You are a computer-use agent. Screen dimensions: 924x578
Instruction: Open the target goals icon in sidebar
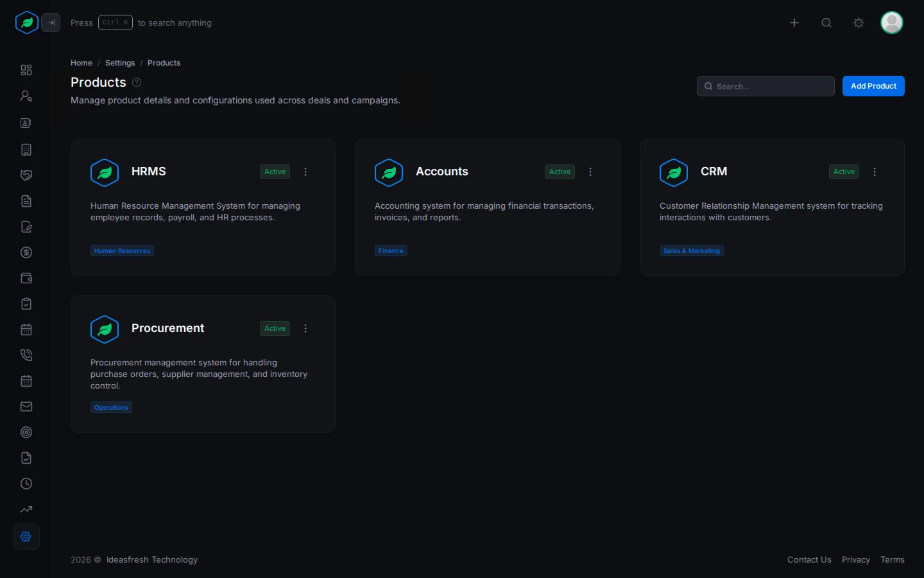26,432
